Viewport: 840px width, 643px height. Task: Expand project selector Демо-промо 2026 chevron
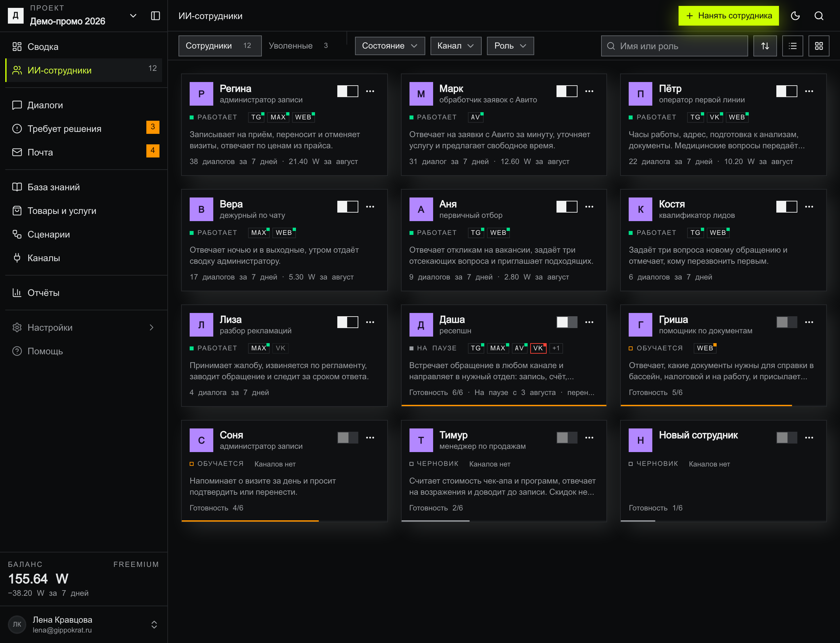click(133, 16)
